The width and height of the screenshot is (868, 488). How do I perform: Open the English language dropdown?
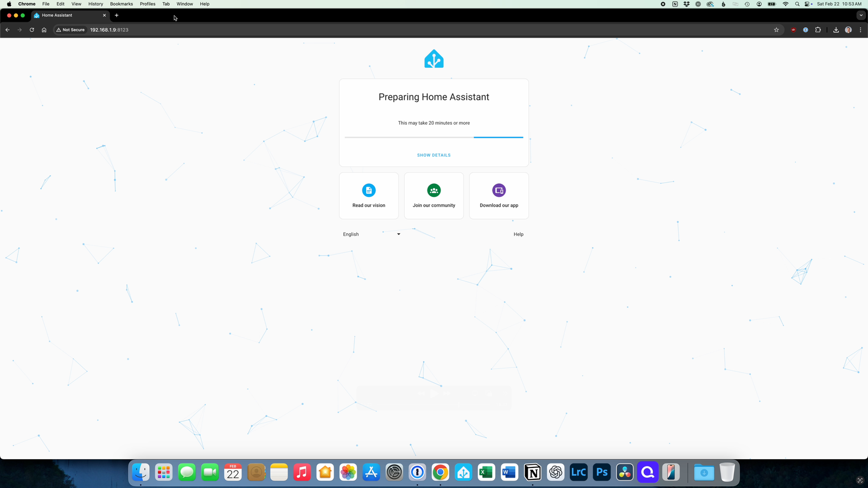click(372, 234)
